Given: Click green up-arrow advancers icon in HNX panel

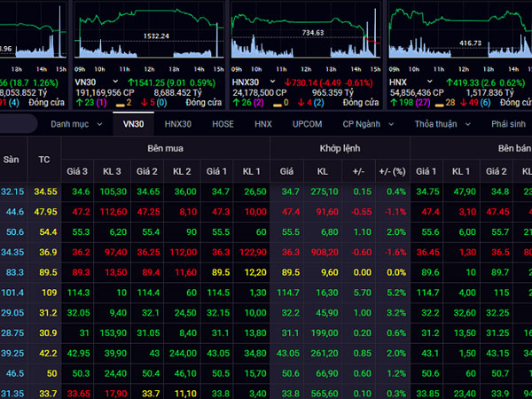Looking at the screenshot, I should [395, 103].
